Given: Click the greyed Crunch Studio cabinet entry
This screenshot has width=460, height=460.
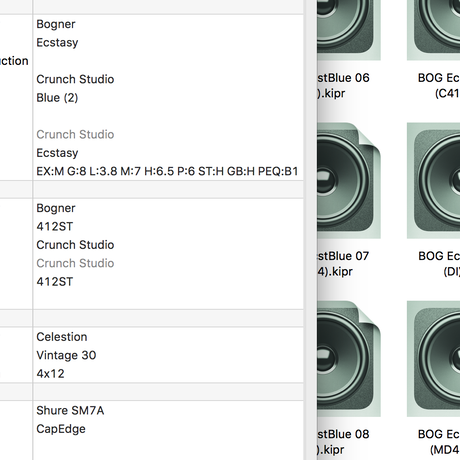Looking at the screenshot, I should click(75, 263).
